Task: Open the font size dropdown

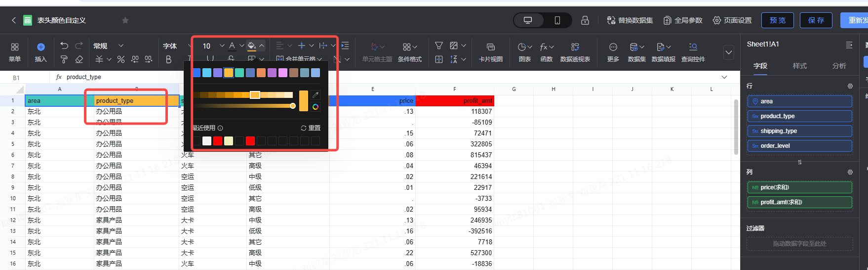Action: coord(222,46)
